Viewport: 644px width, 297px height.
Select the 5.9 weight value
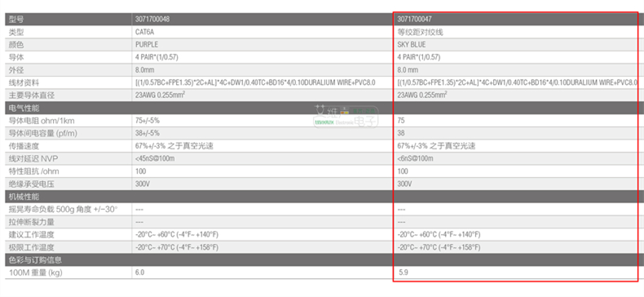pyautogui.click(x=404, y=273)
